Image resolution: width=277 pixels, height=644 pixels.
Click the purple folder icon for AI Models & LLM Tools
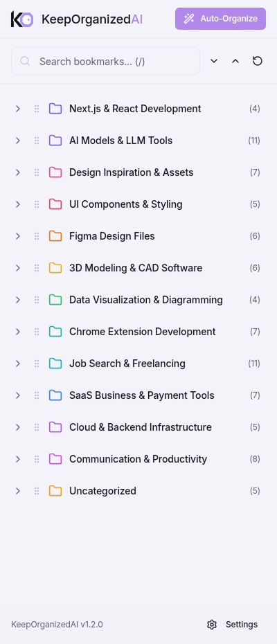coord(55,141)
